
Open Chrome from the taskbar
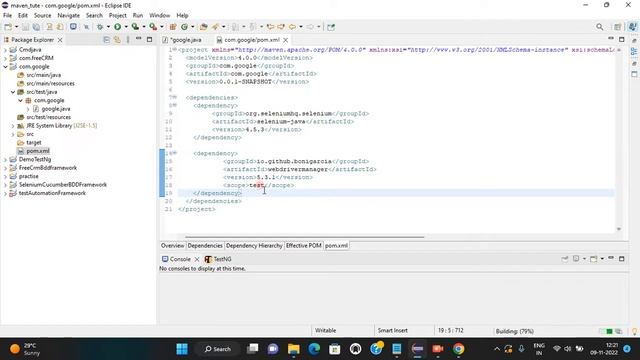(458, 349)
